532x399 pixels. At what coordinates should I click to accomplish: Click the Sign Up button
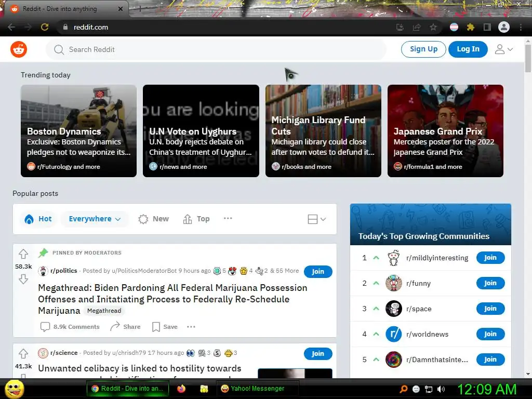pyautogui.click(x=423, y=49)
